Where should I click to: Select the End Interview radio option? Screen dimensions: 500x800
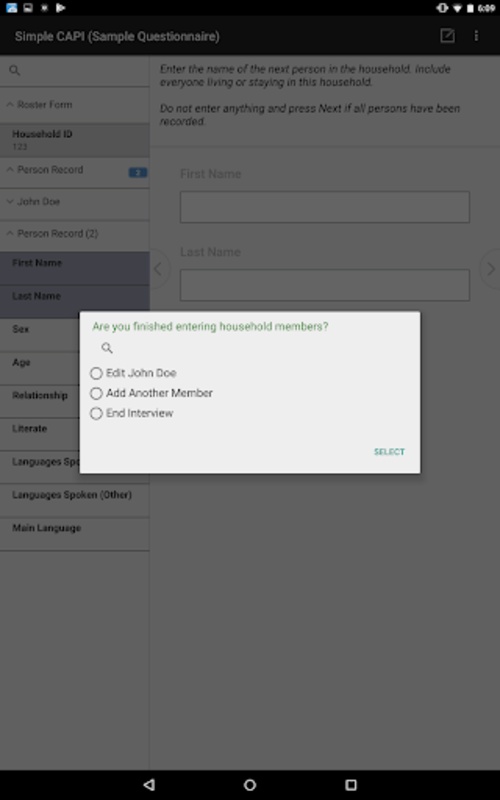132,413
